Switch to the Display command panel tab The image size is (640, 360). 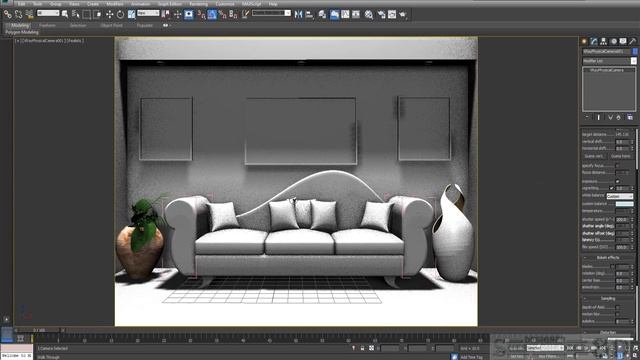point(623,41)
